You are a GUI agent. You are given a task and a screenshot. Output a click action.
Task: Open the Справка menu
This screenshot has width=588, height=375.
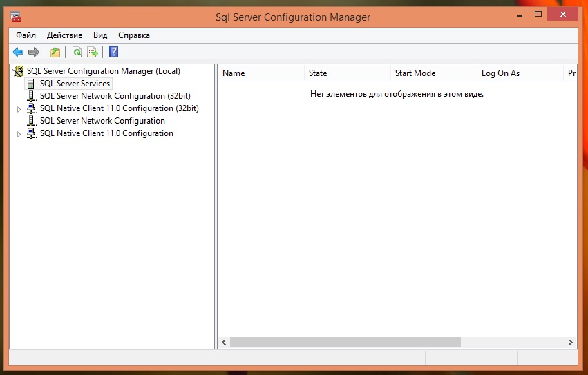pyautogui.click(x=134, y=35)
